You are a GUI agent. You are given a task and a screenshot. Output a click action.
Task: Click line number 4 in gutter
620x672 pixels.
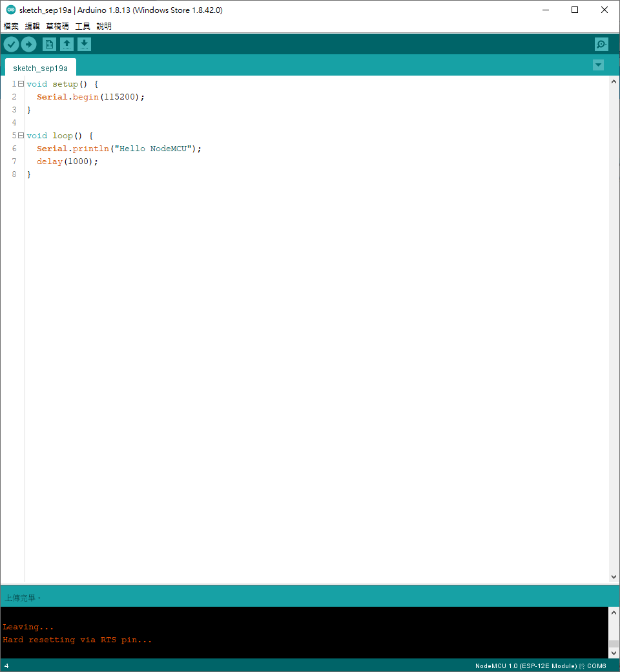click(x=14, y=123)
